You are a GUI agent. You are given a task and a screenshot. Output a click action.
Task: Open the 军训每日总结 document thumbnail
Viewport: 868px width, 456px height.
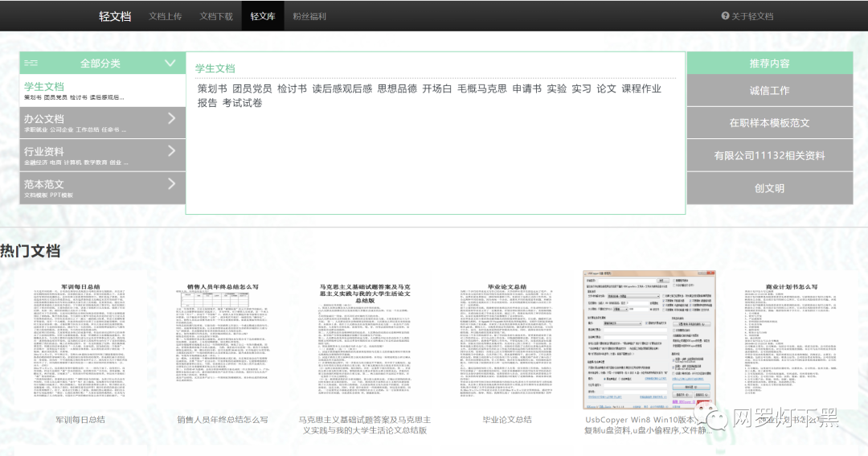pyautogui.click(x=80, y=339)
